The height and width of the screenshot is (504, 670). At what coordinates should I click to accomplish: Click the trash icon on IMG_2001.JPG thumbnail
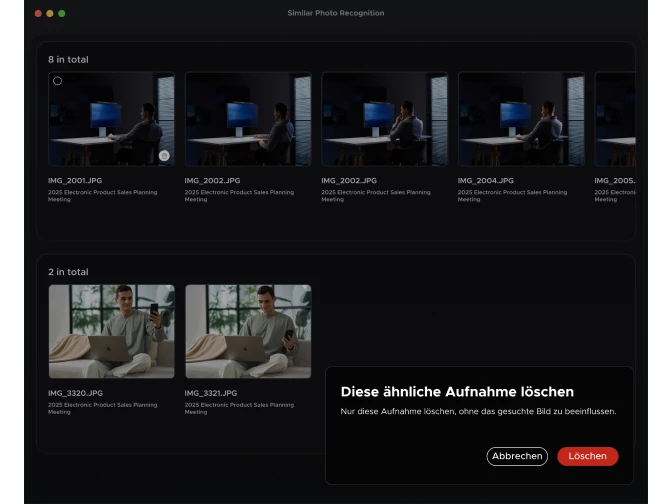[x=164, y=156]
